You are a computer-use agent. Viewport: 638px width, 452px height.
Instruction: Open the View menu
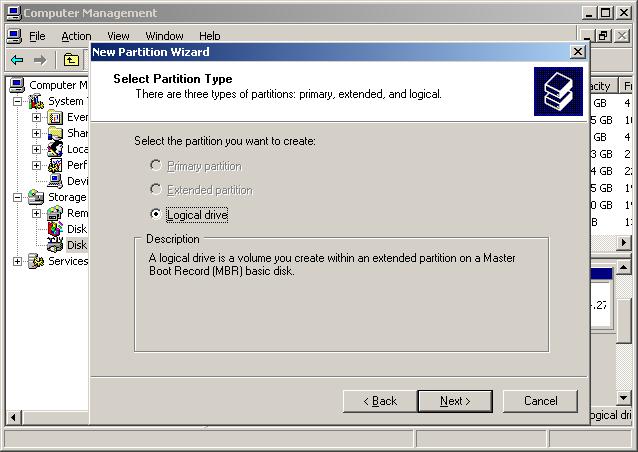[118, 36]
